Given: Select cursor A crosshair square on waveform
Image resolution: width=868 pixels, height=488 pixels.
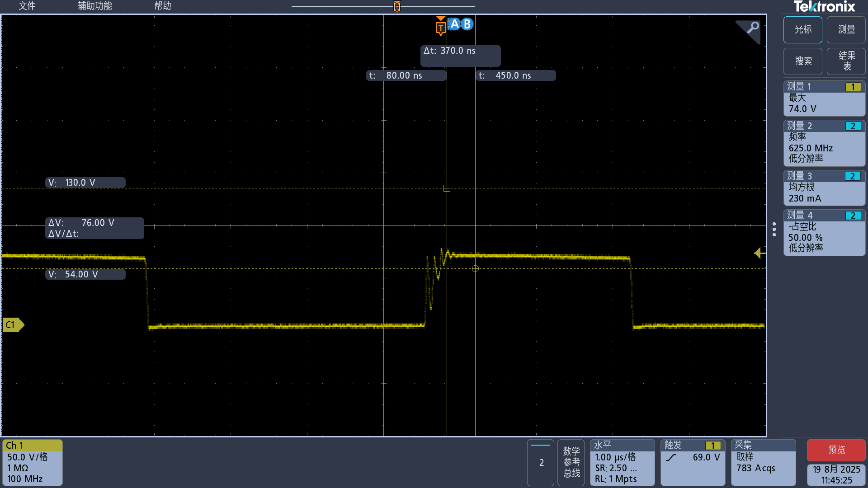Looking at the screenshot, I should coord(447,188).
